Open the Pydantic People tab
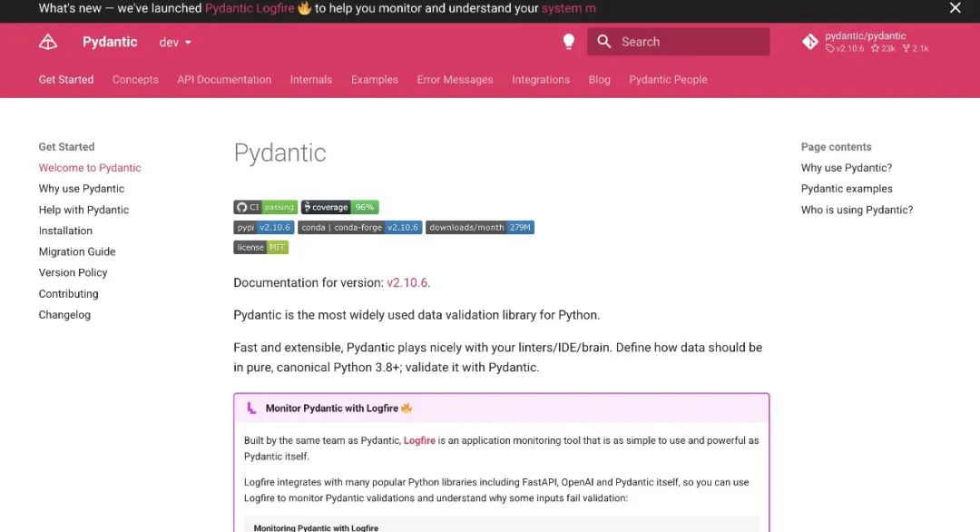Viewport: 980px width, 532px height. [x=668, y=79]
